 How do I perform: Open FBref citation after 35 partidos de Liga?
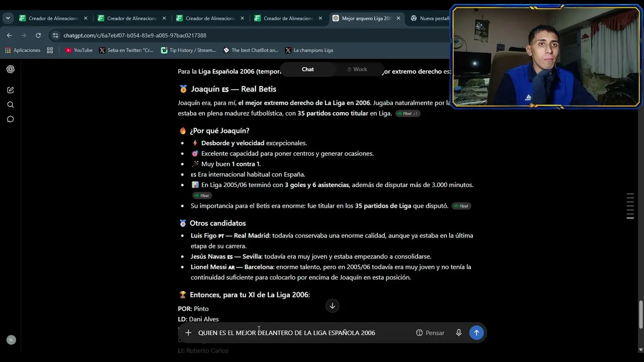[461, 206]
